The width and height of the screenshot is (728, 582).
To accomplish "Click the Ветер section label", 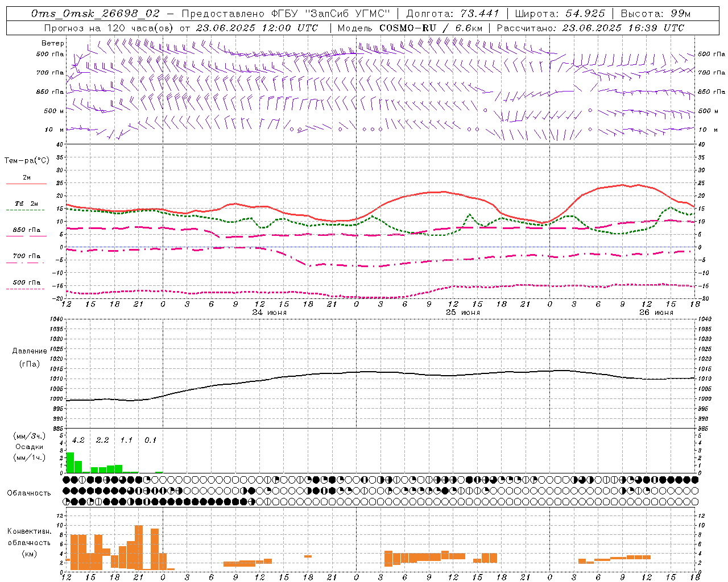I will pyautogui.click(x=53, y=43).
